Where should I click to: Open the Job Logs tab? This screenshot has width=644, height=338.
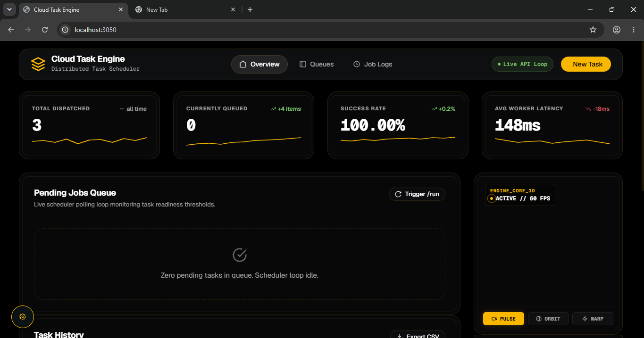373,64
